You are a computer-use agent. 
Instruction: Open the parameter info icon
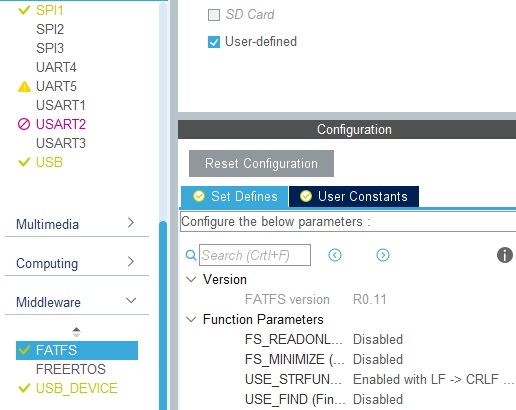[x=505, y=255]
